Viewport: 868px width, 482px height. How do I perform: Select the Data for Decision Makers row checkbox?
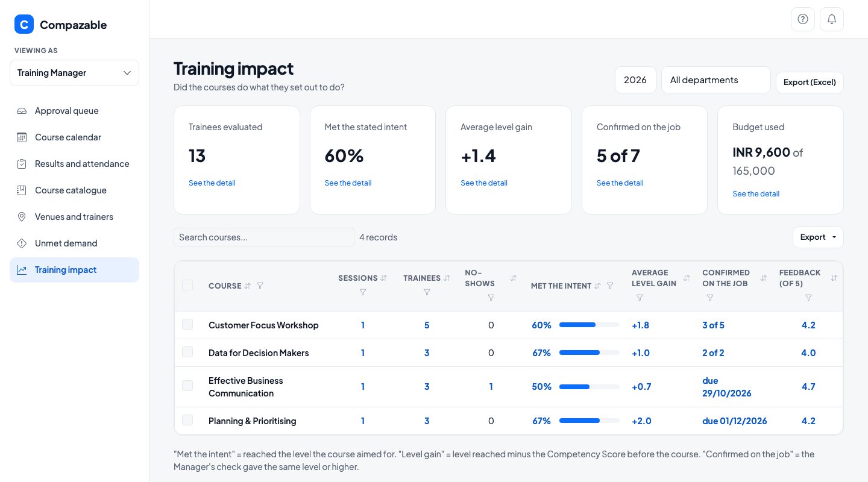pos(187,352)
